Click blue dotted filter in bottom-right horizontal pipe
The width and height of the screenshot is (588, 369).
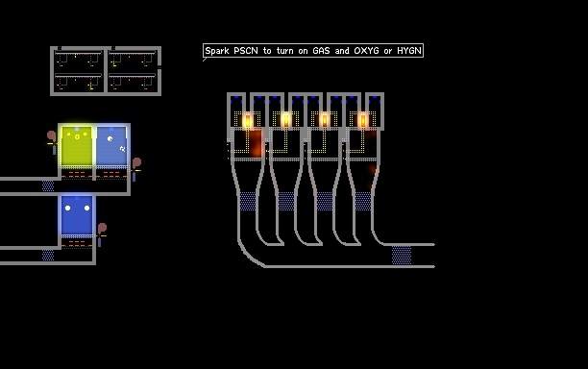coord(402,256)
